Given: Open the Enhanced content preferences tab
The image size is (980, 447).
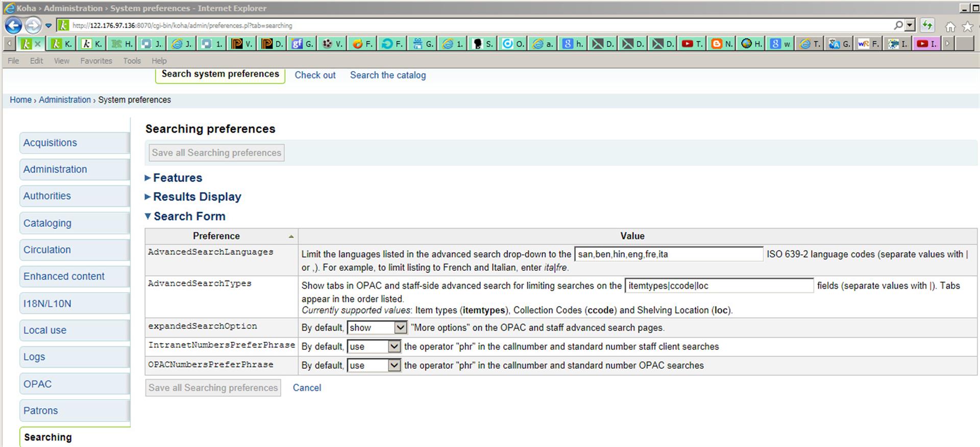Looking at the screenshot, I should tap(75, 276).
